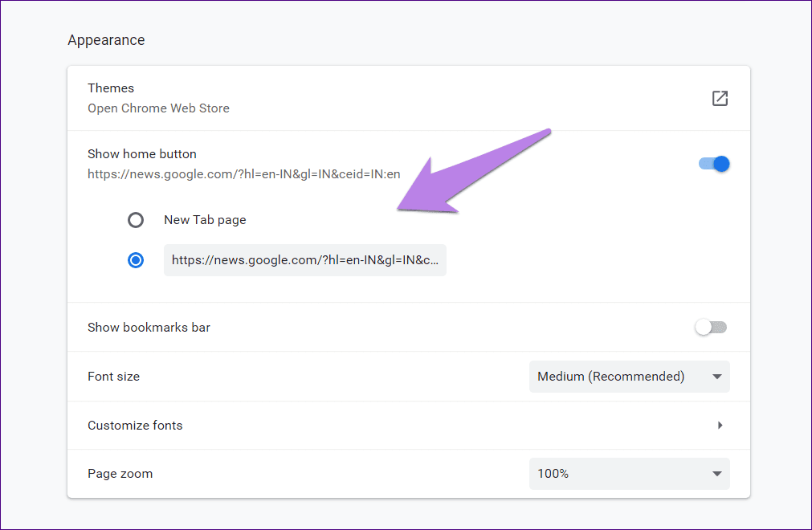
Task: Click the Appearance section heading
Action: 106,40
